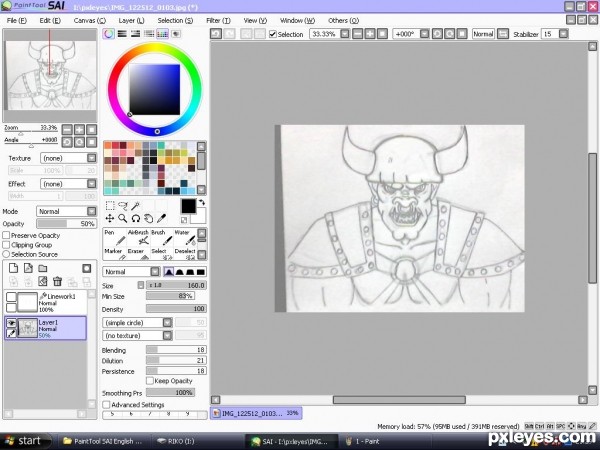Select the lasso selection tool
Viewport: 600px width, 450px height.
[122, 206]
